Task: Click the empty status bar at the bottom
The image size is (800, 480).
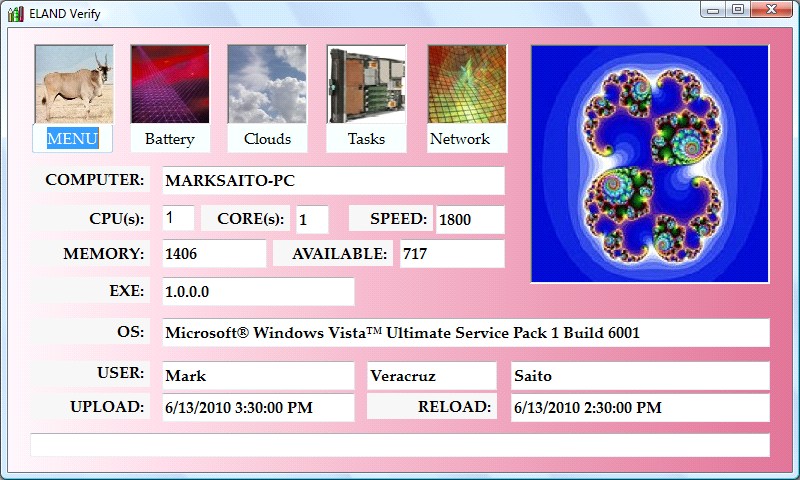Action: [x=400, y=445]
